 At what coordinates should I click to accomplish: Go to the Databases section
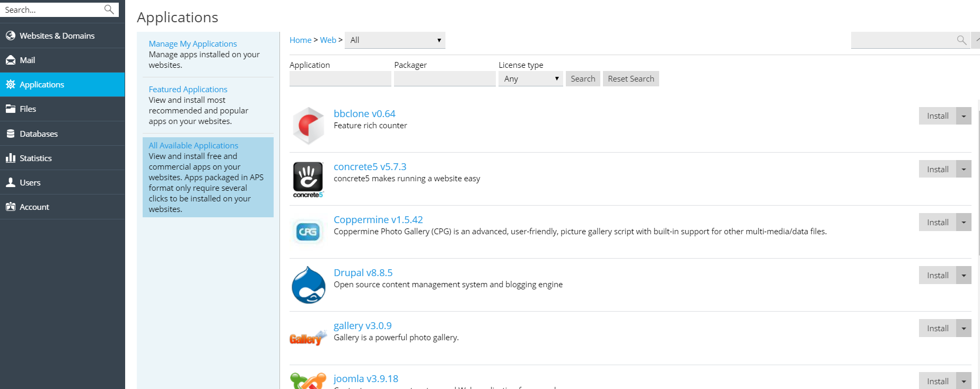click(x=63, y=134)
